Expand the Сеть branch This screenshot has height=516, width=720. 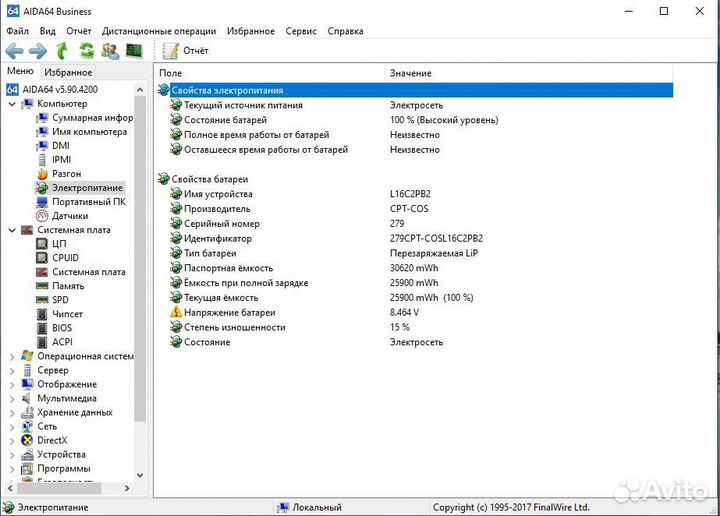pos(12,427)
